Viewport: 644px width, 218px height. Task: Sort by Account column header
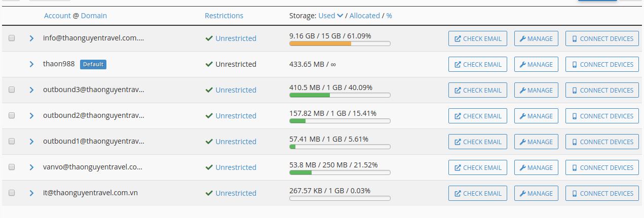(57, 16)
